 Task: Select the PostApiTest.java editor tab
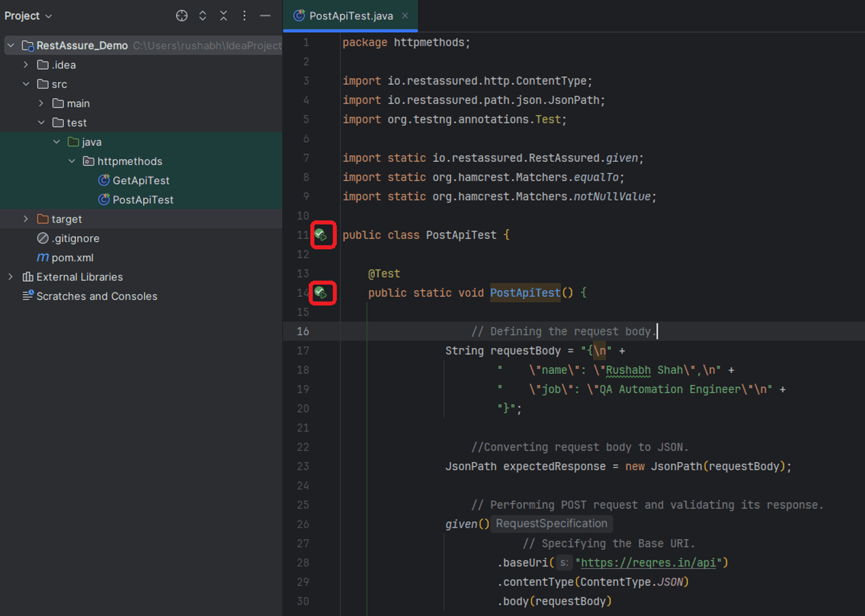tap(350, 16)
